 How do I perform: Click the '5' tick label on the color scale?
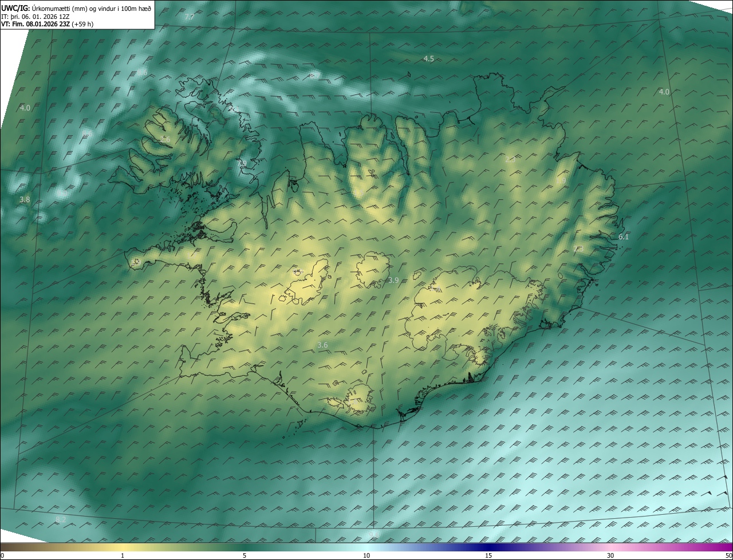245,556
